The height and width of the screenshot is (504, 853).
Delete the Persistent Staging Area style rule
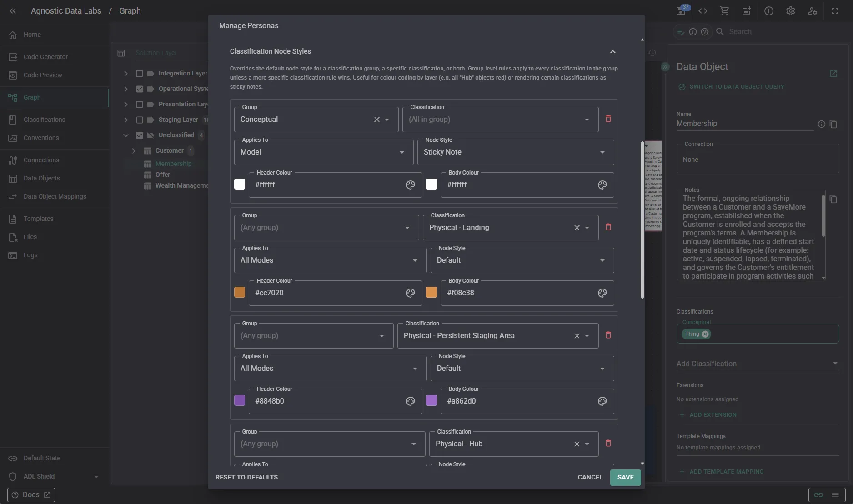(x=608, y=335)
